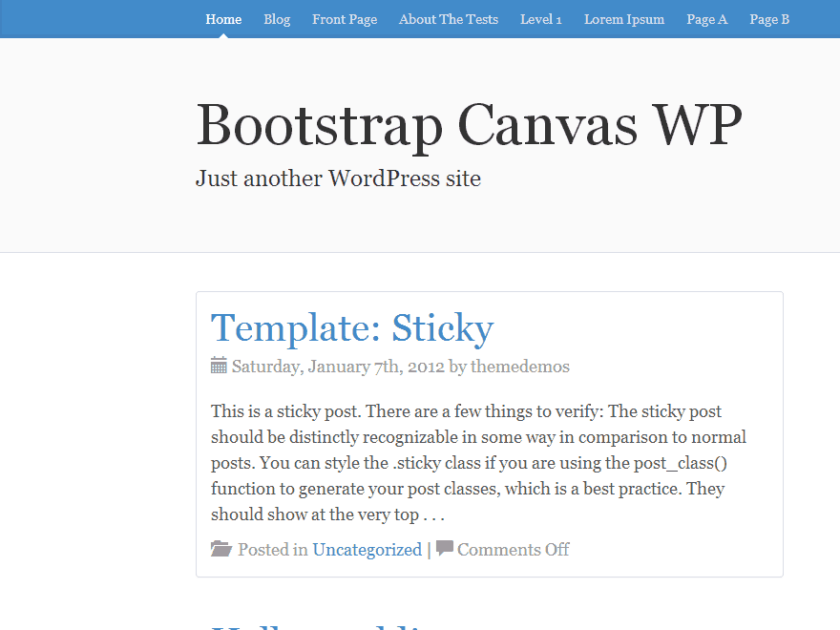This screenshot has height=630, width=840.
Task: Navigate to Page A
Action: [x=707, y=18]
